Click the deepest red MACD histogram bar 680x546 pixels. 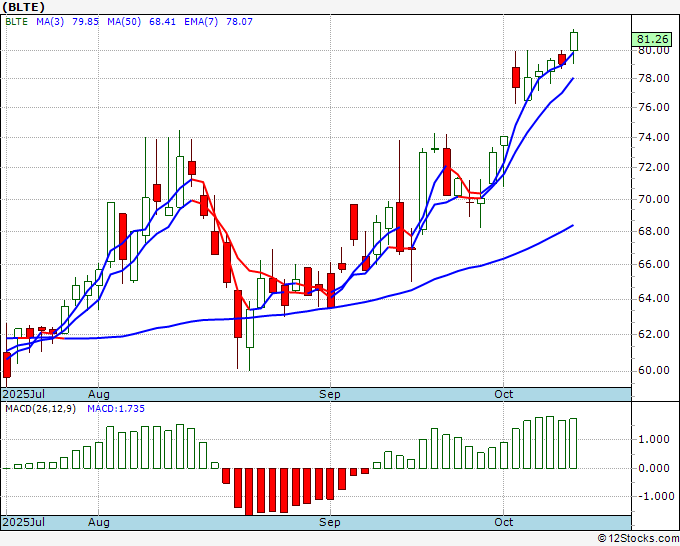[249, 492]
